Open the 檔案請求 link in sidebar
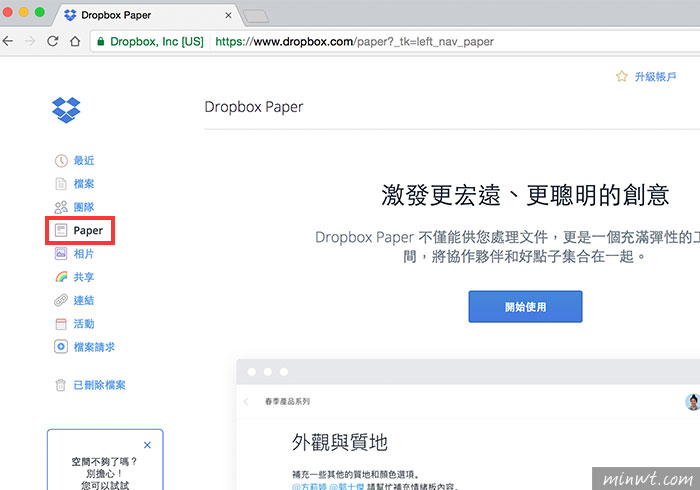Viewport: 700px width, 490px height. (94, 347)
